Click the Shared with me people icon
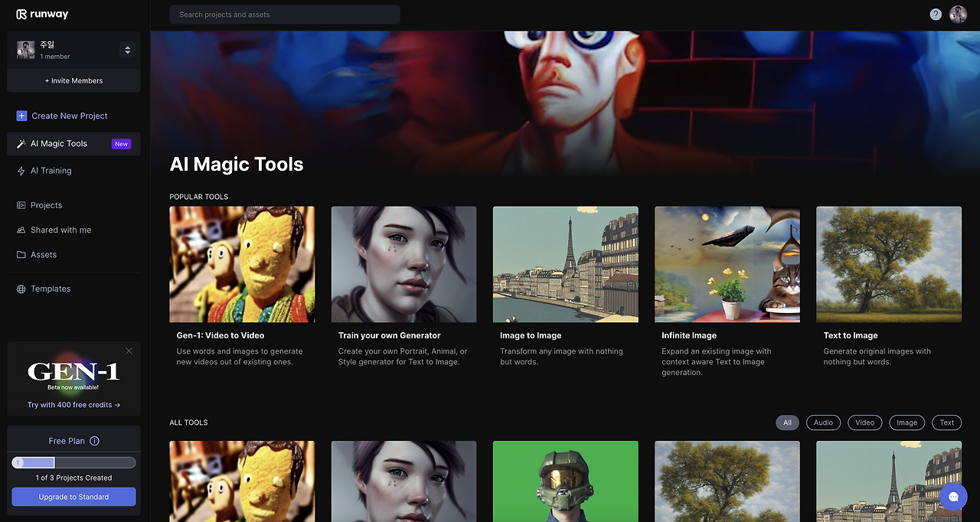The height and width of the screenshot is (522, 980). (x=21, y=230)
